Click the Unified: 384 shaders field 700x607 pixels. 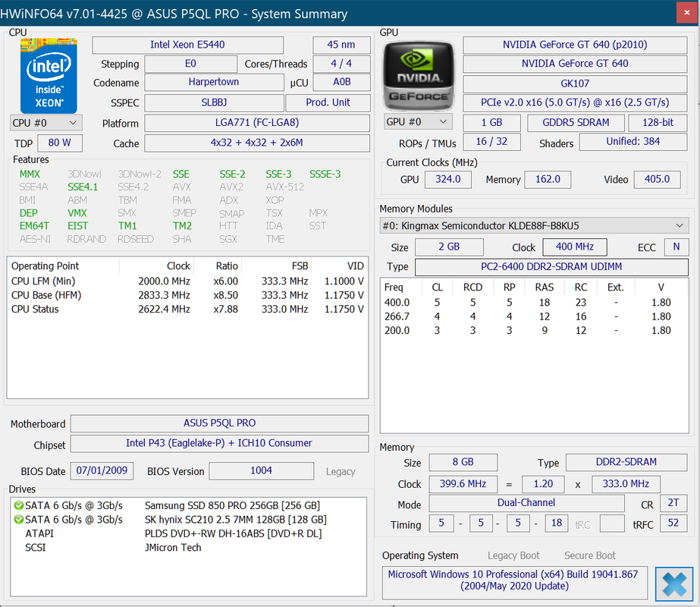coord(633,142)
